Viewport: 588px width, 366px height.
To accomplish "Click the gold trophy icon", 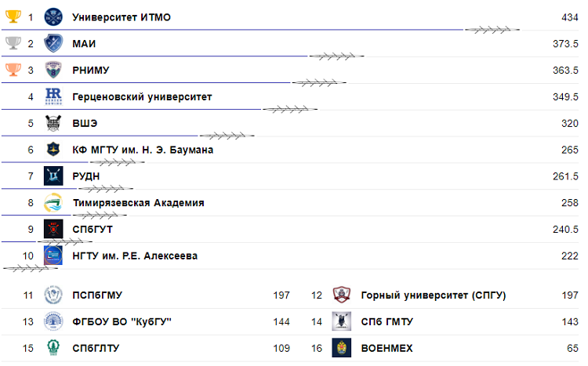I will coord(12,16).
